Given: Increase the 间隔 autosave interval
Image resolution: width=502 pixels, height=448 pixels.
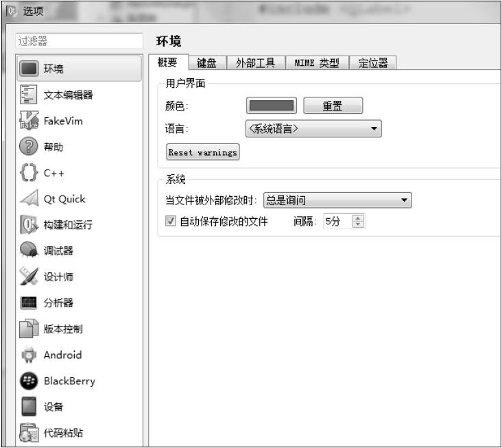Looking at the screenshot, I should point(358,217).
